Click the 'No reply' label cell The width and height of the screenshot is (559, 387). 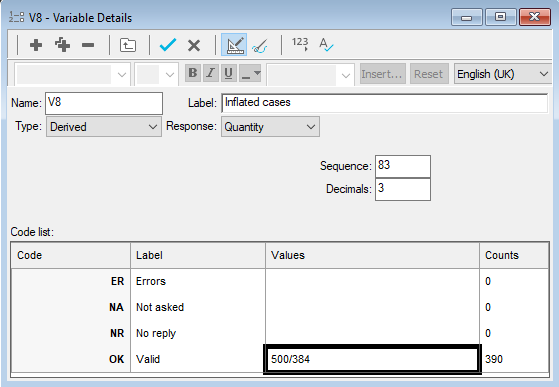click(198, 333)
